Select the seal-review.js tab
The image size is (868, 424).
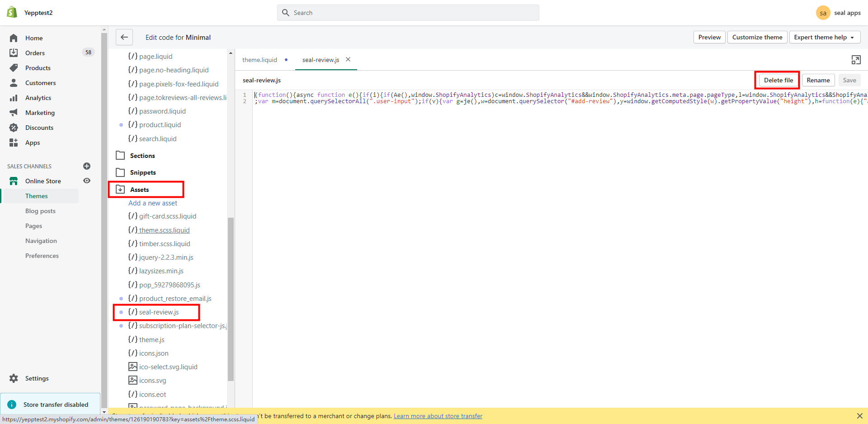click(321, 60)
